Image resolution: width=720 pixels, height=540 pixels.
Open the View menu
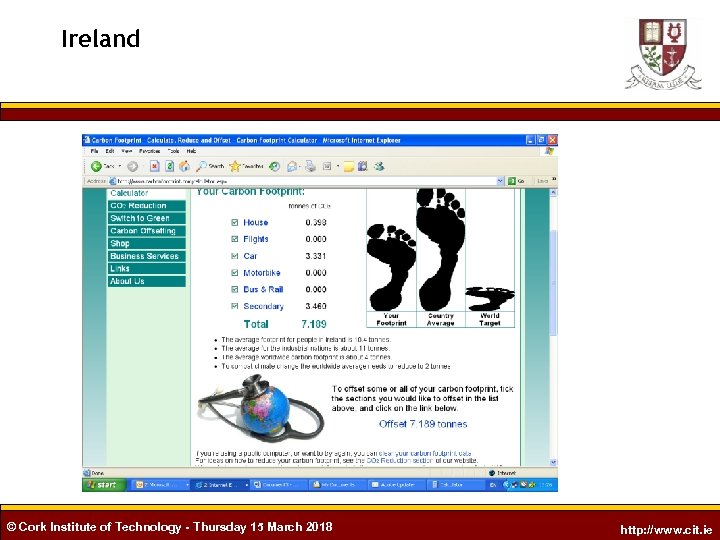pyautogui.click(x=127, y=151)
